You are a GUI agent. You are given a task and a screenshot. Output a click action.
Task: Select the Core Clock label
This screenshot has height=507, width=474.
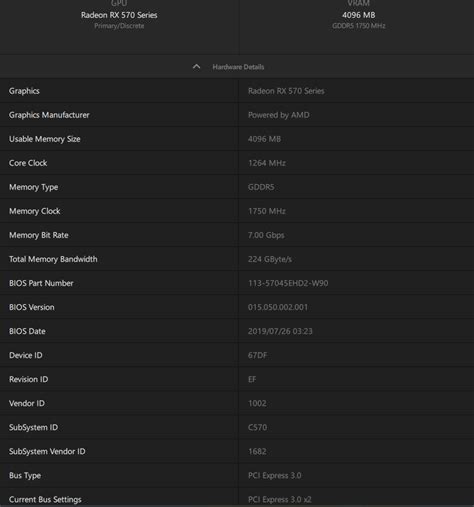click(28, 163)
